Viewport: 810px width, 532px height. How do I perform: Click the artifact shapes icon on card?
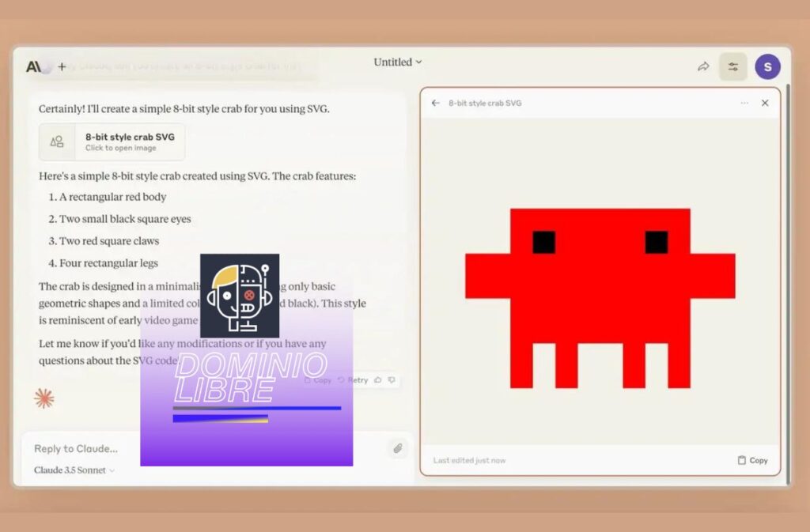[x=57, y=141]
